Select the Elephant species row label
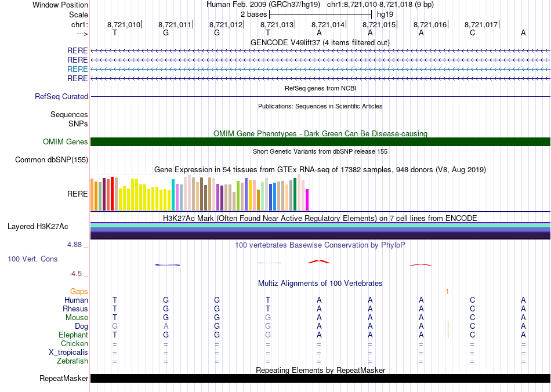Image resolution: width=551 pixels, height=392 pixels. pos(73,335)
